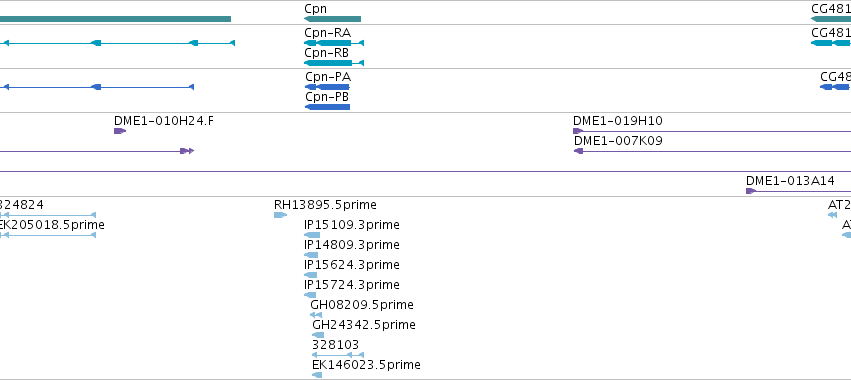Select the IP15109.3prime EST arrow

point(312,235)
